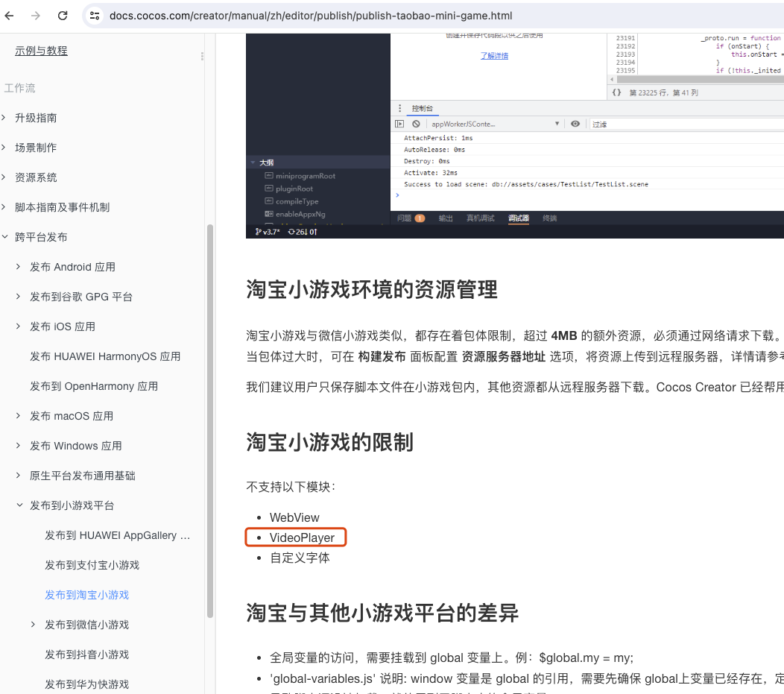Expand the 发布 Android 应用 item
This screenshot has height=694, width=784.
[x=18, y=267]
